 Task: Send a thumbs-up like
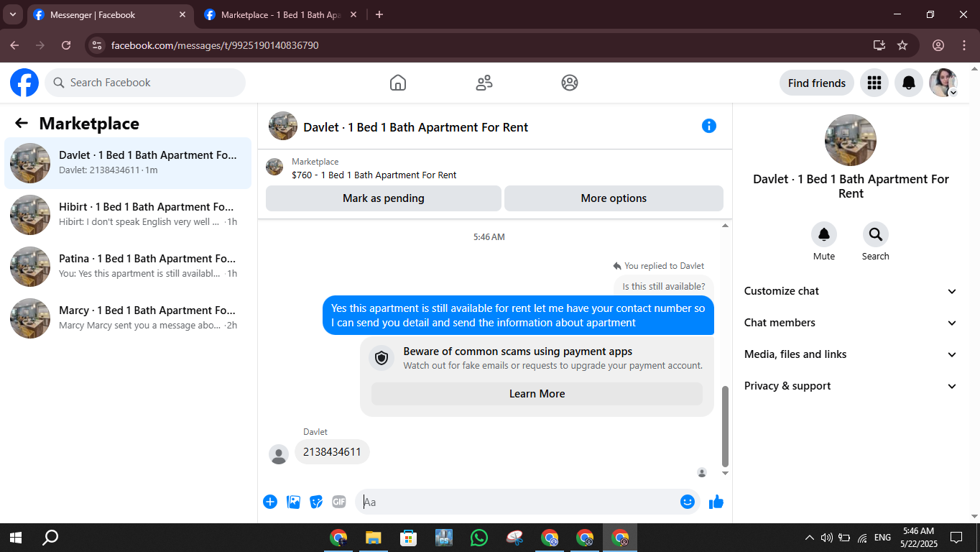coord(716,502)
